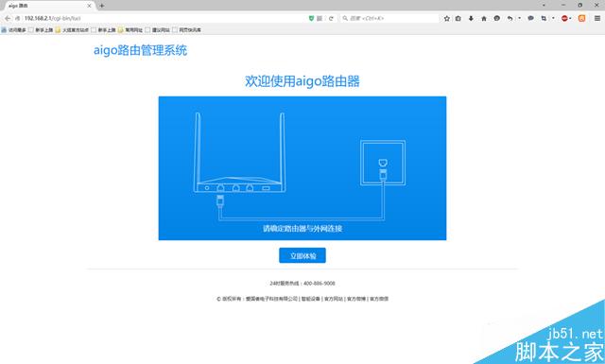The image size is (605, 364).
Task: Click the 官方微信 footer link
Action: [379, 299]
